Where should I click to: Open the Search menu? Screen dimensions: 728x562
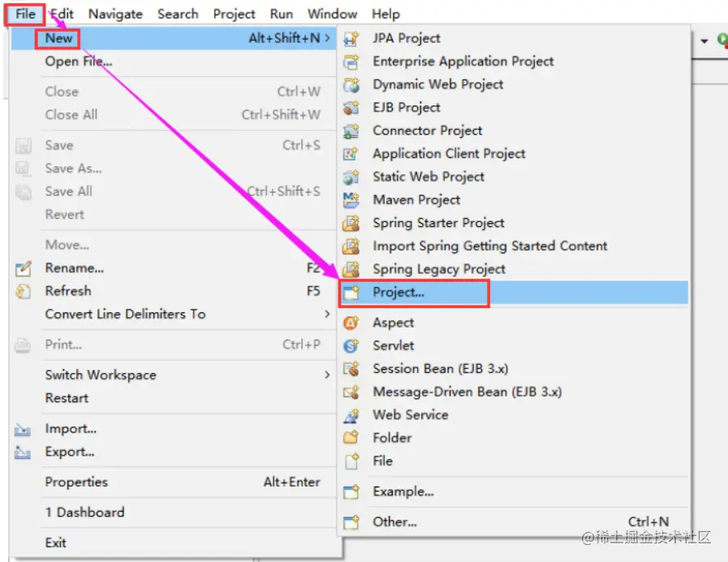coord(178,14)
